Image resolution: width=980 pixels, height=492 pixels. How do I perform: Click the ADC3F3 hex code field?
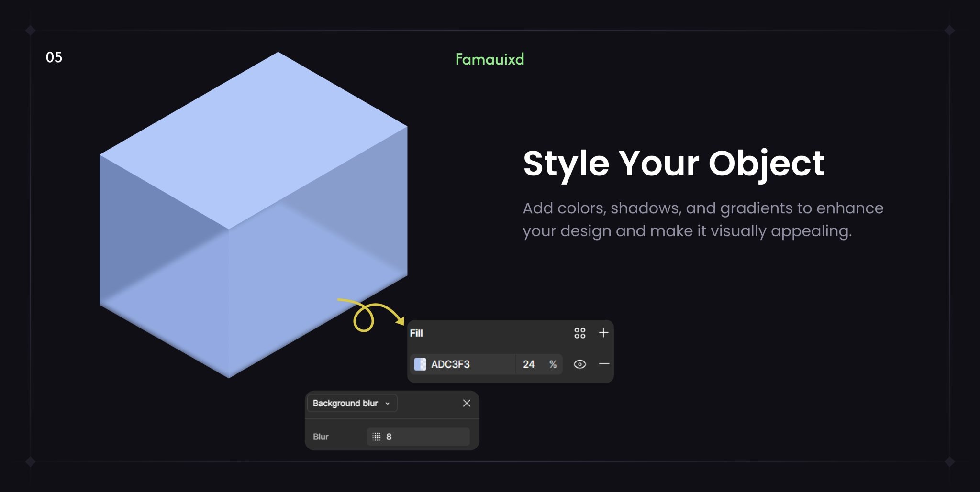(x=450, y=364)
